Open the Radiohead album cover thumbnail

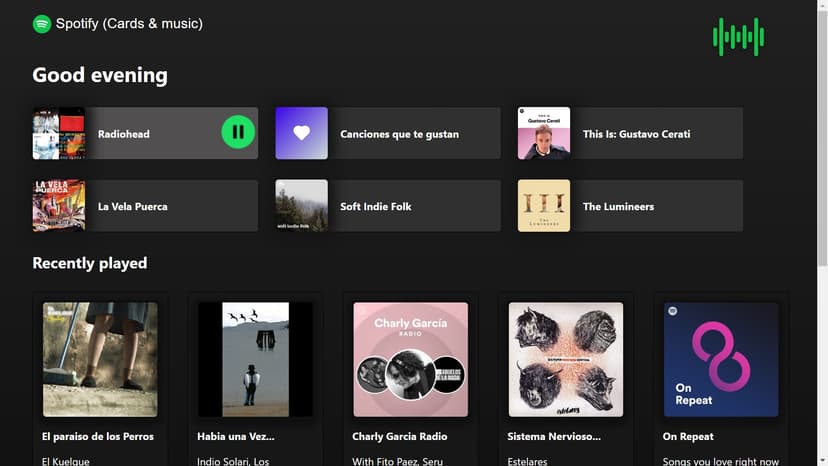coord(59,133)
